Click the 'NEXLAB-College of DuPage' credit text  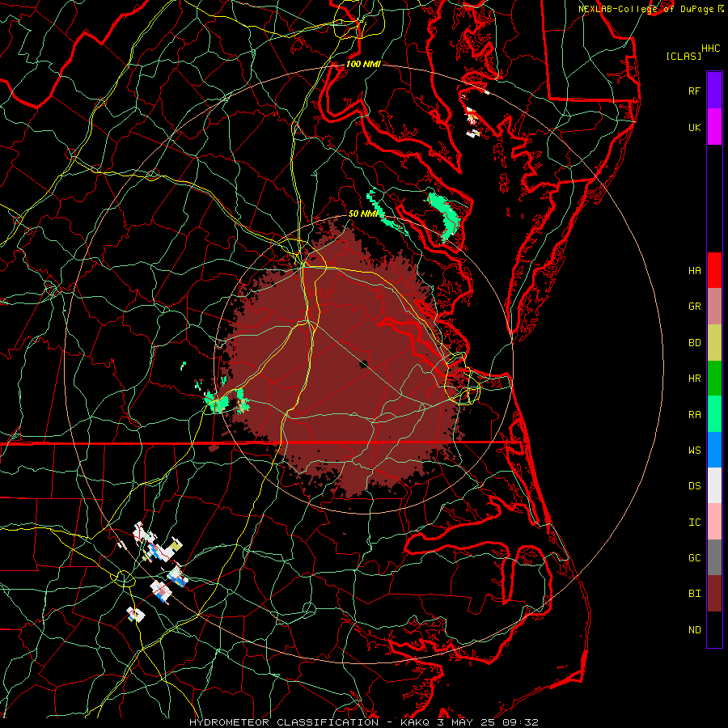click(x=647, y=9)
